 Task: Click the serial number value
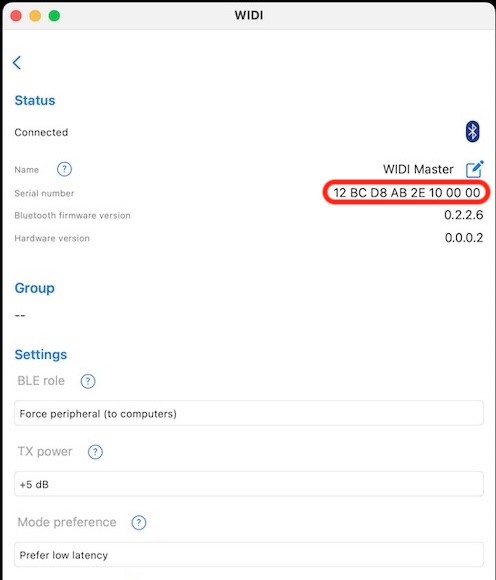click(x=407, y=193)
